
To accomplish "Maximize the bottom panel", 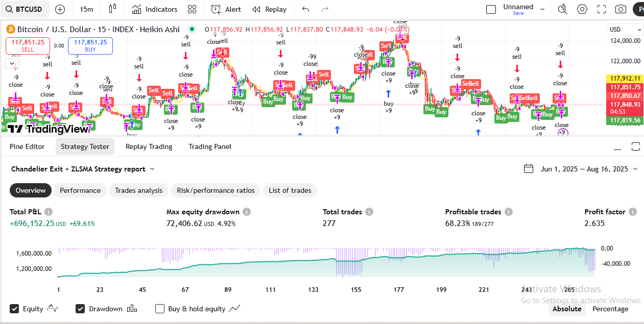I will pos(636,147).
